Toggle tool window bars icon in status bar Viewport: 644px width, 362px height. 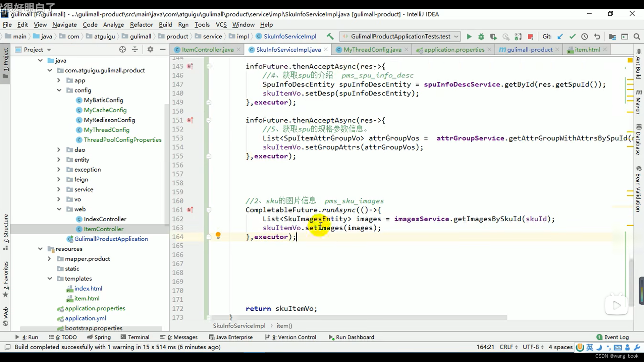pyautogui.click(x=8, y=347)
